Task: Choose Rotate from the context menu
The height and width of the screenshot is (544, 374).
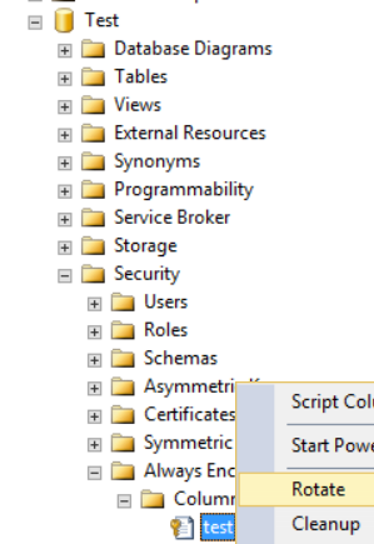Action: [x=307, y=490]
